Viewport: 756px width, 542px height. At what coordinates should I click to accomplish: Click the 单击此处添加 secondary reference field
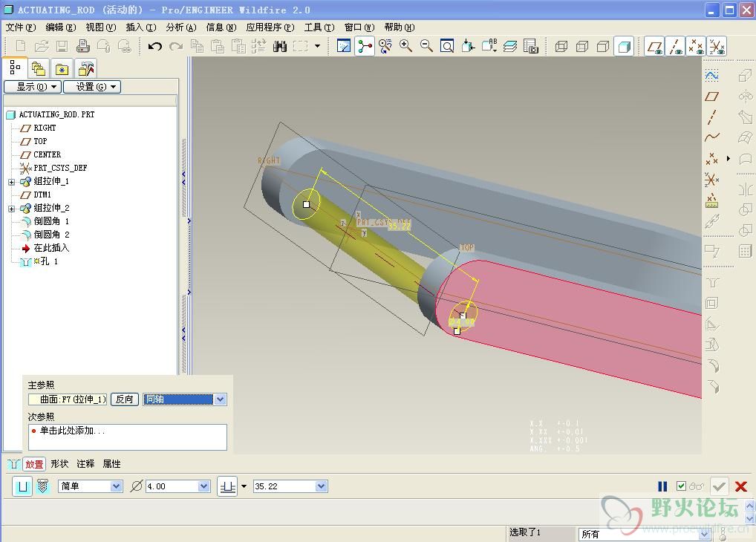[127, 437]
